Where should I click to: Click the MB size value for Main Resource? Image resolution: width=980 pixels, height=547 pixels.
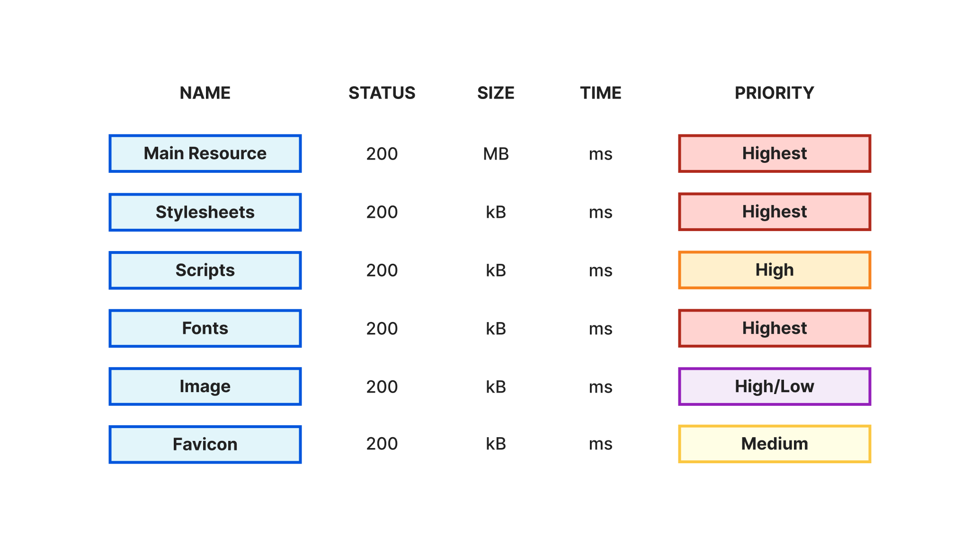coord(496,154)
